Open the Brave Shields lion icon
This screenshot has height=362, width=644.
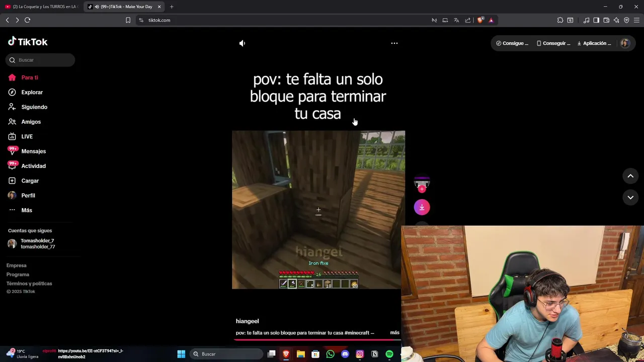(480, 20)
